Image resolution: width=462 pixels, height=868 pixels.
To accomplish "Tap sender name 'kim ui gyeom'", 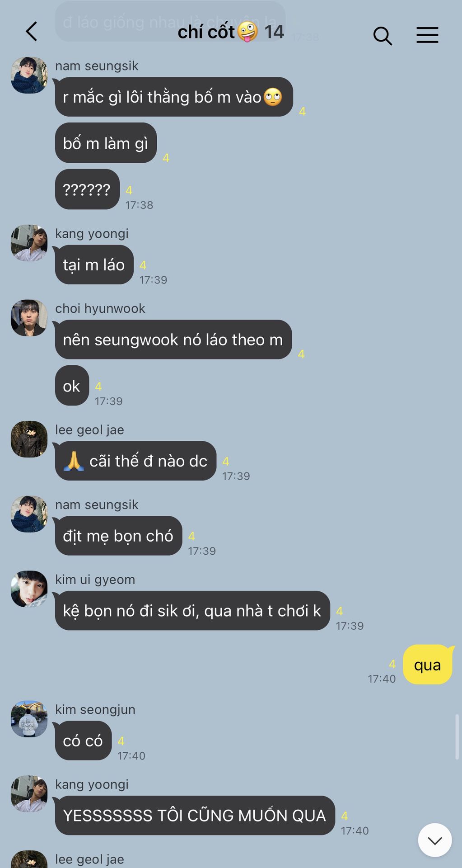I will coord(95,580).
